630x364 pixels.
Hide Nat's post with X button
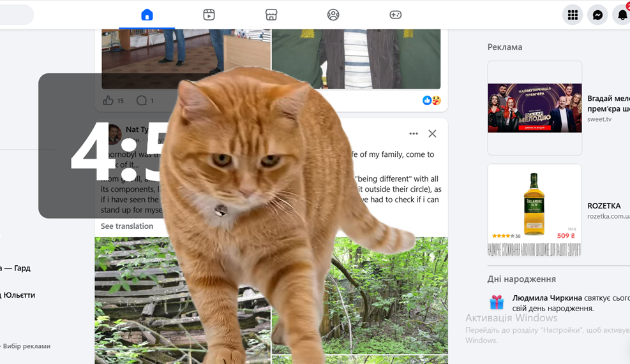tap(432, 134)
